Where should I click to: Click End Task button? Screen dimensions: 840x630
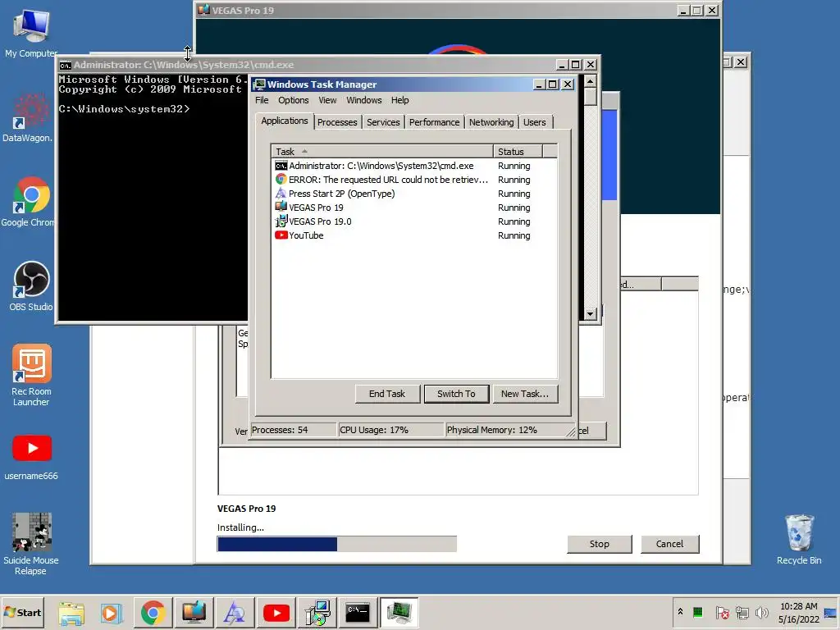(387, 394)
